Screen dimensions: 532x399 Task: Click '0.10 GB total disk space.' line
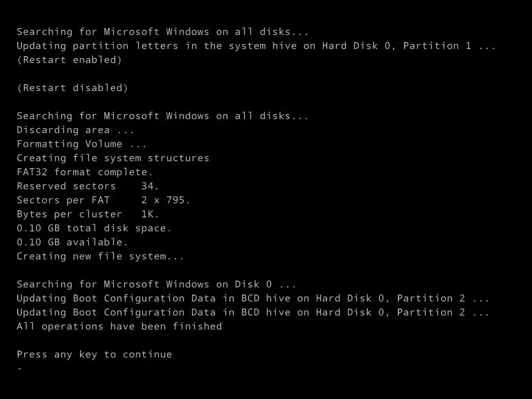94,228
